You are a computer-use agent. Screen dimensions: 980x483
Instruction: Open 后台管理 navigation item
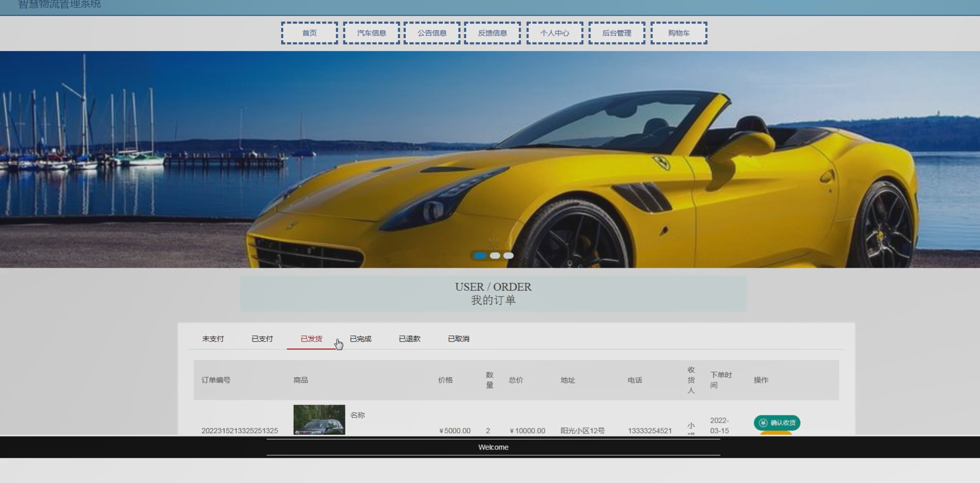(x=616, y=33)
